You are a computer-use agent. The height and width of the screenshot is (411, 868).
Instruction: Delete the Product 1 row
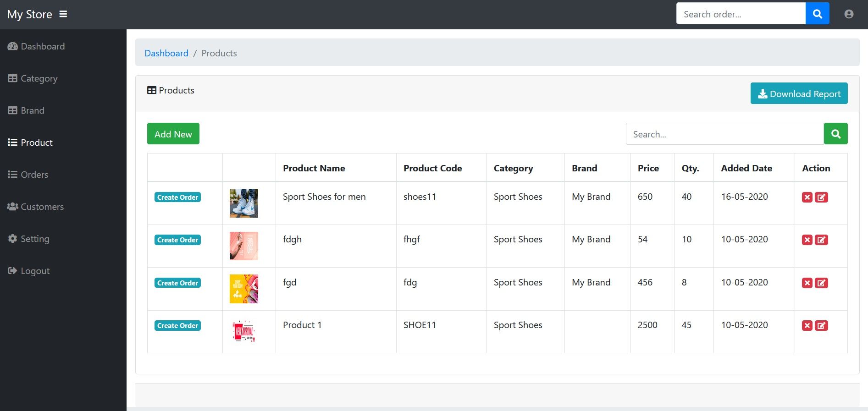[807, 326]
